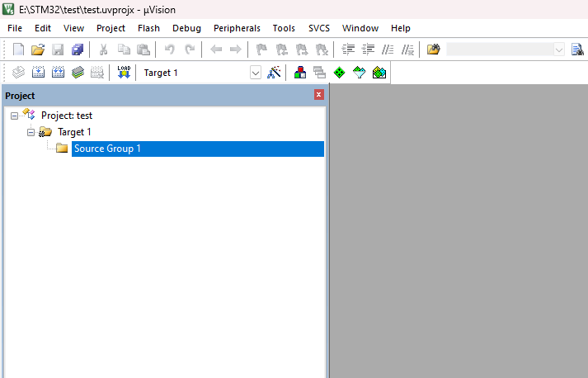The image size is (588, 378).
Task: Close the Project panel
Action: click(x=319, y=96)
